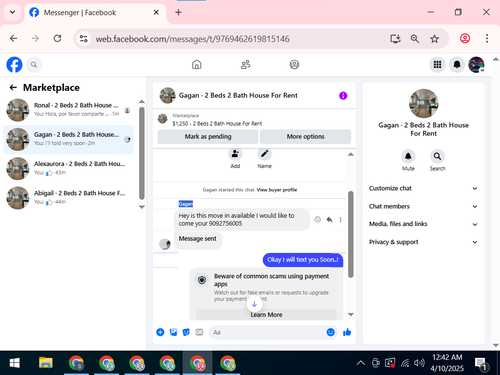The width and height of the screenshot is (500, 375).
Task: Click the account profile picture
Action: coord(476,64)
